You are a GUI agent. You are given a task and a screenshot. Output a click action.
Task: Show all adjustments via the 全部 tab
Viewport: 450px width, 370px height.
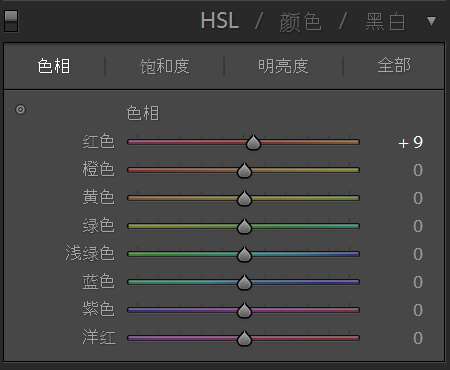(394, 65)
